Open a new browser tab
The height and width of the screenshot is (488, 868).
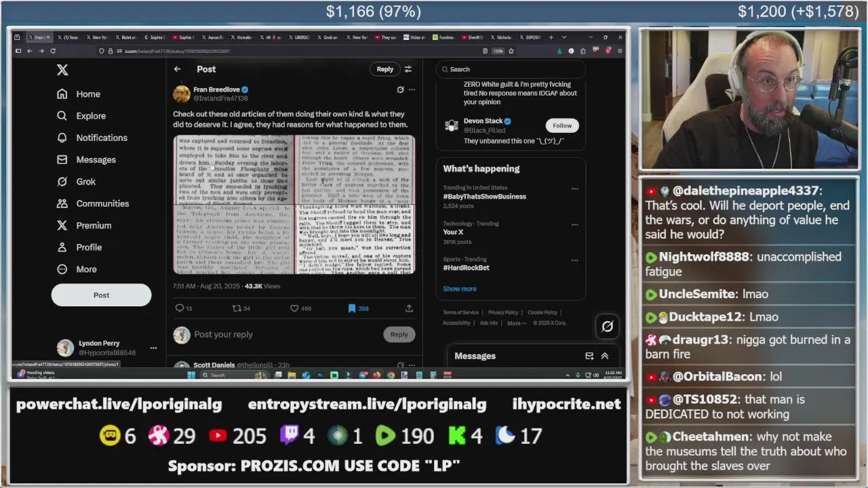coord(551,37)
